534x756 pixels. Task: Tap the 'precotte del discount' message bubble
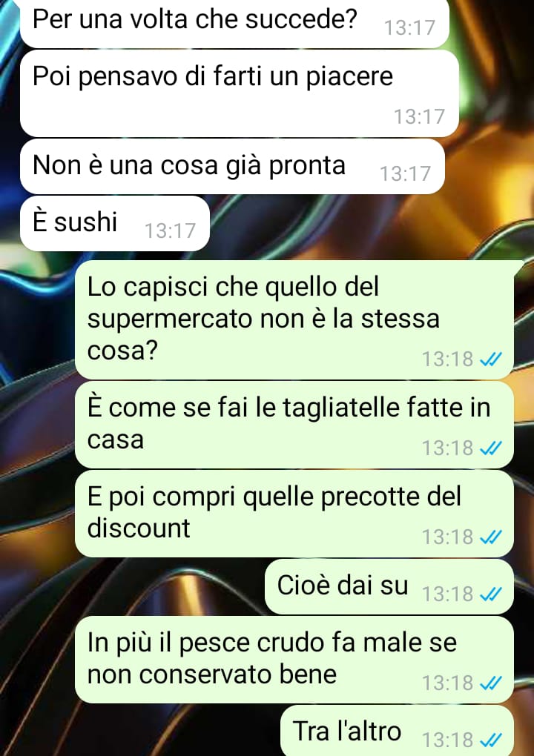coord(294,514)
